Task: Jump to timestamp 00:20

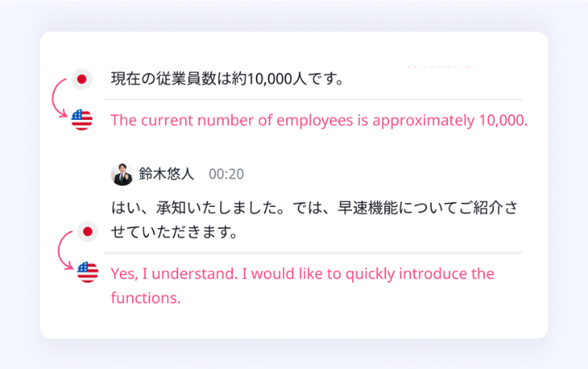Action: point(226,175)
